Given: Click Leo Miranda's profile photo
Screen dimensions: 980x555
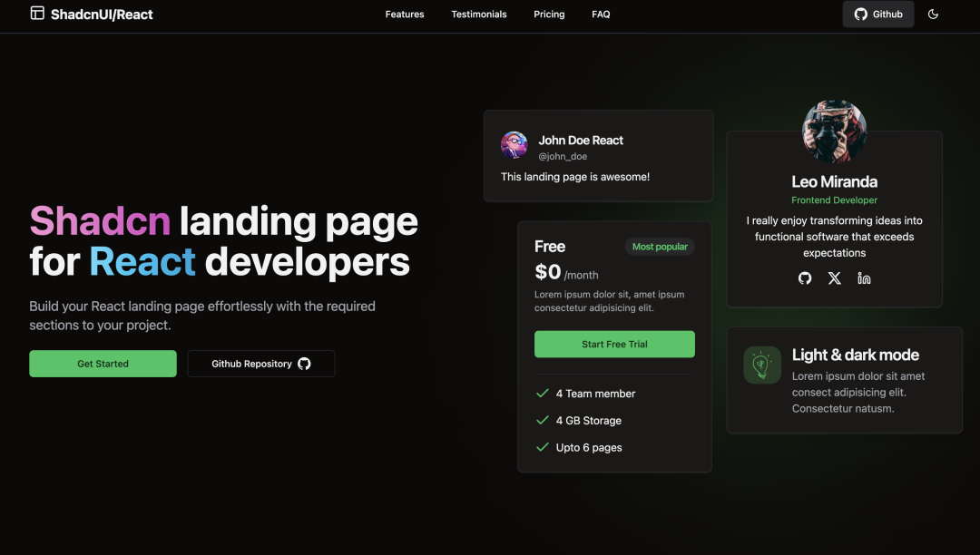Looking at the screenshot, I should tap(835, 131).
